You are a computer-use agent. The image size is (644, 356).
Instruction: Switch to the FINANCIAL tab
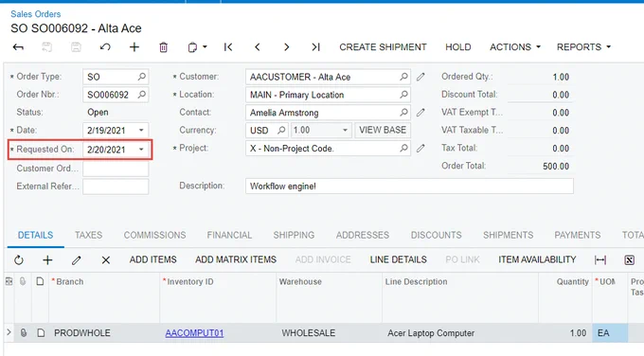[229, 235]
